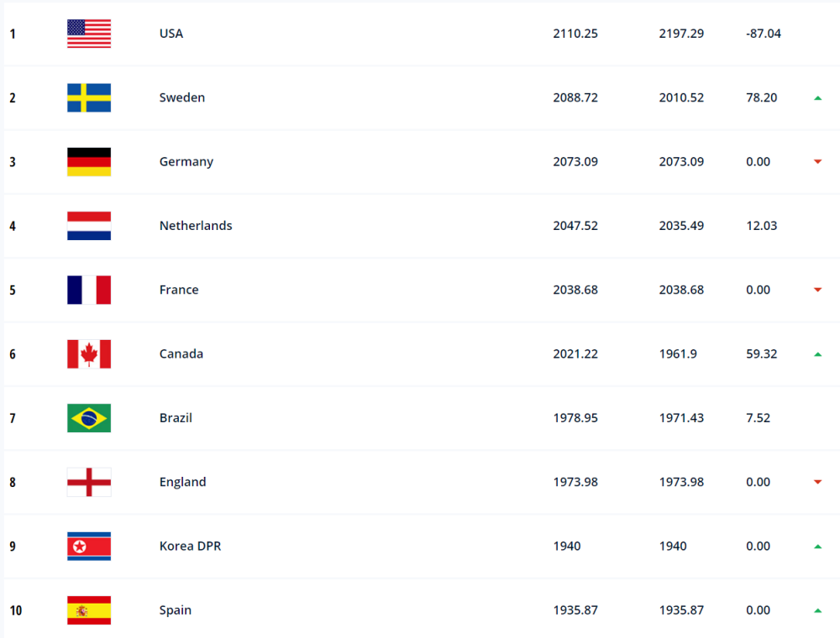
Task: Click the France flag icon
Action: [89, 290]
